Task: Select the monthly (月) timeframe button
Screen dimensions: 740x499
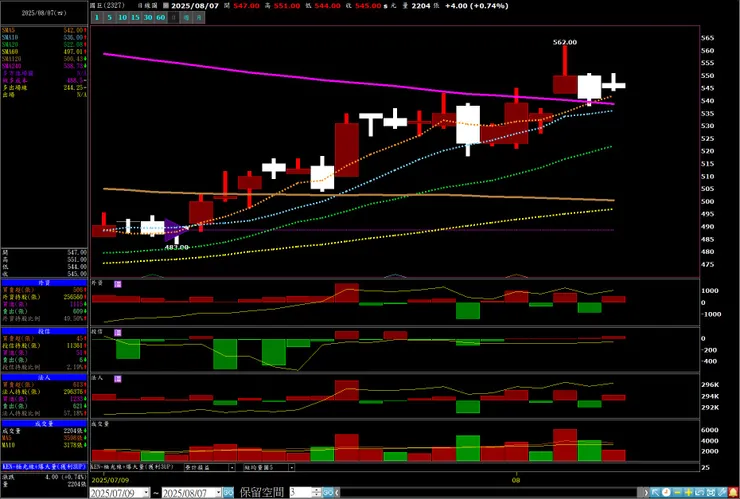Action: click(199, 17)
